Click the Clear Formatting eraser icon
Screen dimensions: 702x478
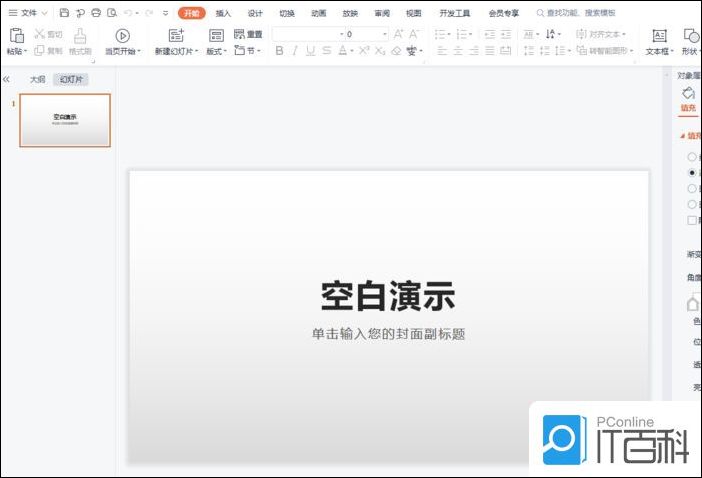point(396,51)
